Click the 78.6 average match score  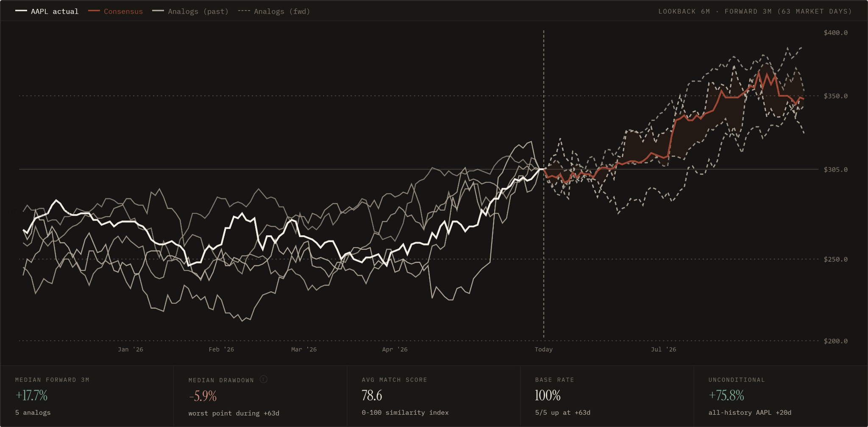(x=372, y=396)
